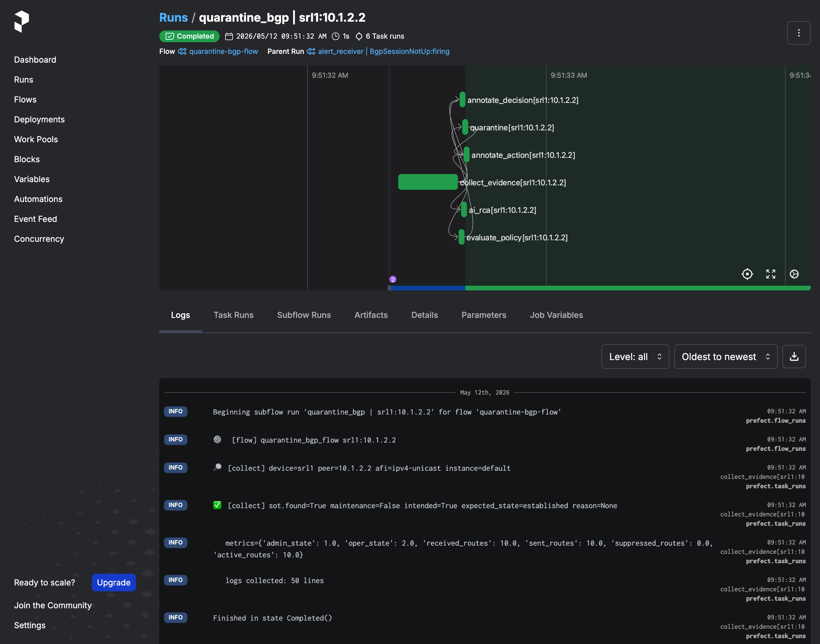The image size is (820, 644).
Task: Click the BgpSessionNotUp:firing parent run text
Action: pyautogui.click(x=409, y=51)
